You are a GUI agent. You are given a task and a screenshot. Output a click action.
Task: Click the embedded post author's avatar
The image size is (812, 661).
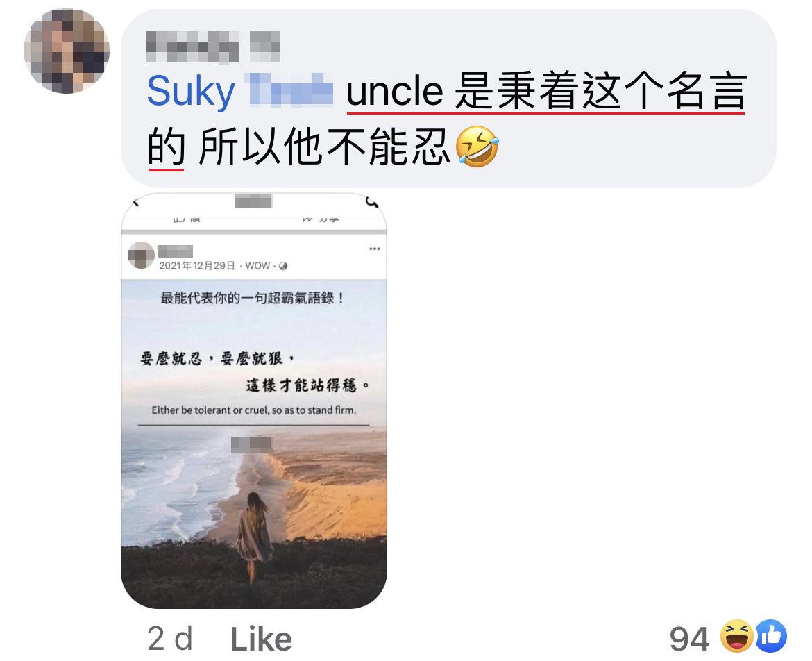(141, 256)
